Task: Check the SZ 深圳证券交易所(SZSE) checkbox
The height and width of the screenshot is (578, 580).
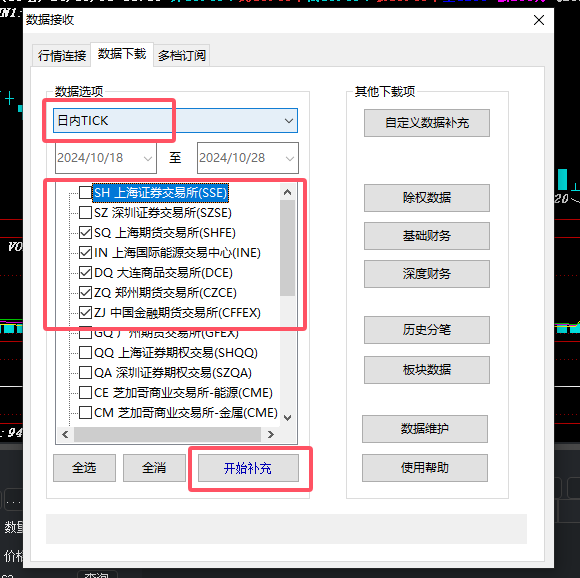Action: click(85, 213)
